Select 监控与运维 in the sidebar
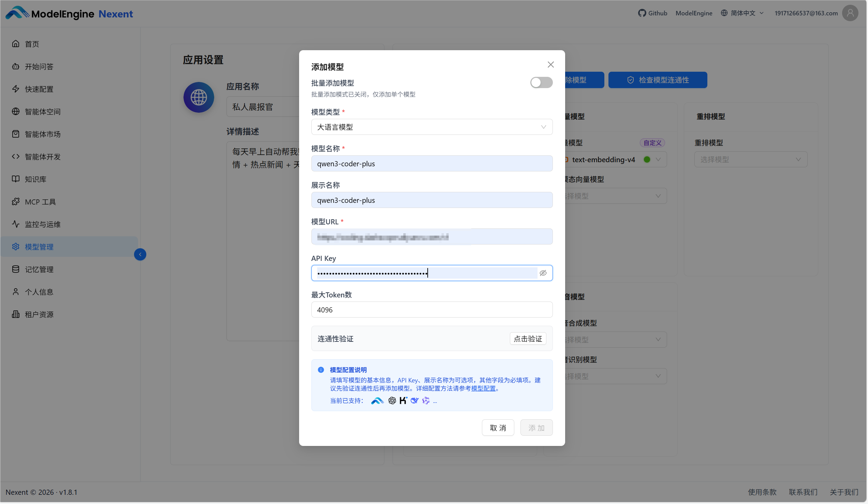This screenshot has height=504, width=868. pos(42,224)
